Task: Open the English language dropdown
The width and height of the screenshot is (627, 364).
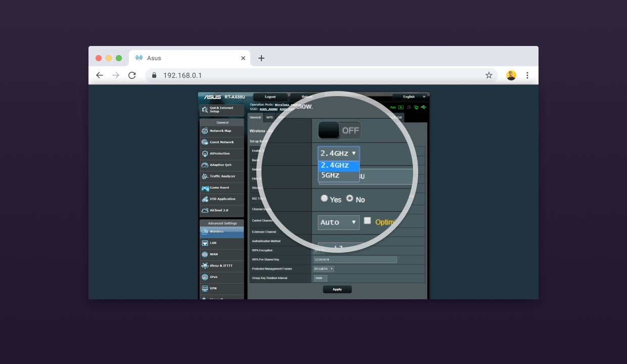Action: pyautogui.click(x=410, y=97)
